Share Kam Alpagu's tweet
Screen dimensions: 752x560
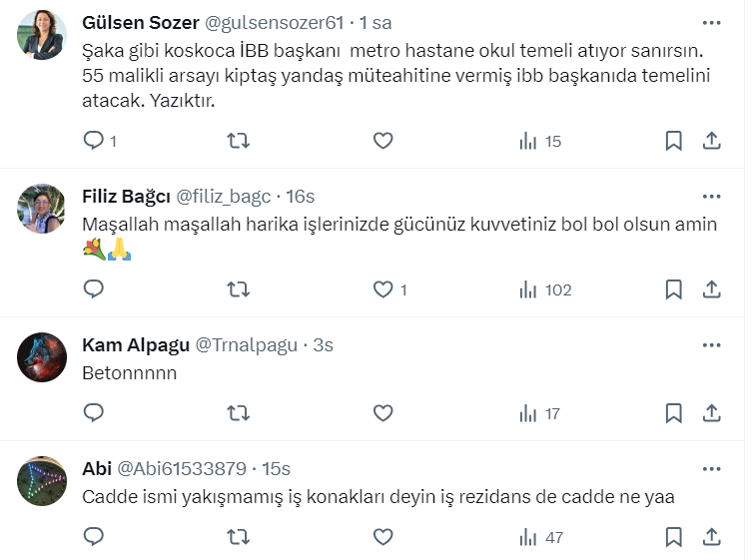(x=711, y=413)
